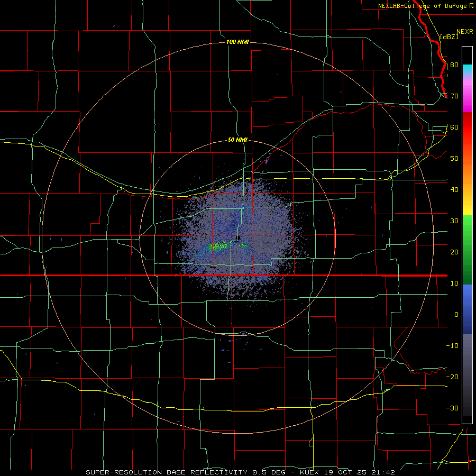Click the 0 value on the dBZ scale
Viewport: 476px width, 476px height.
click(456, 315)
